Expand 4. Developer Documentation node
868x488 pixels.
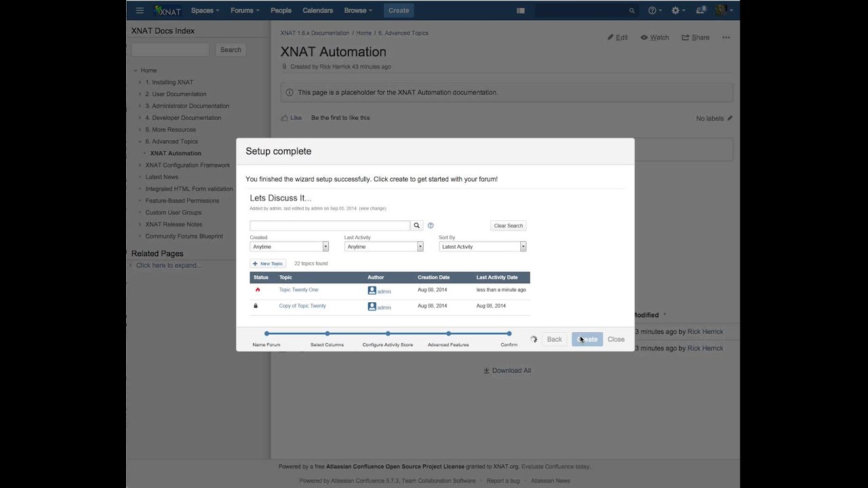pyautogui.click(x=140, y=118)
